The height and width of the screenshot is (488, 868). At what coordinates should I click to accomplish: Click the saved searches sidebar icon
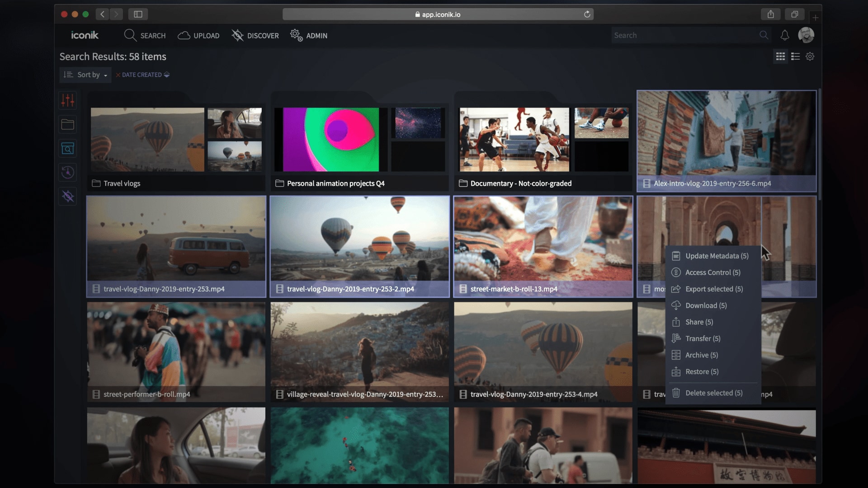point(68,148)
